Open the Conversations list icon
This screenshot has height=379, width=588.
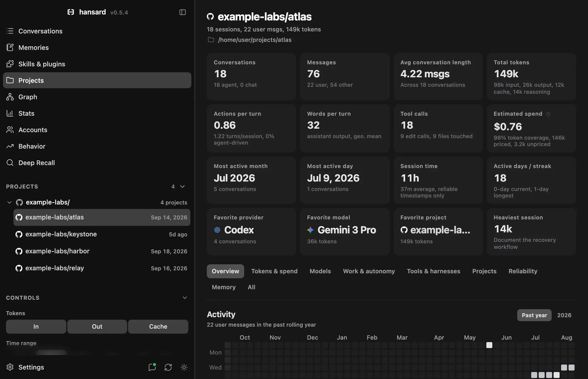click(x=10, y=31)
